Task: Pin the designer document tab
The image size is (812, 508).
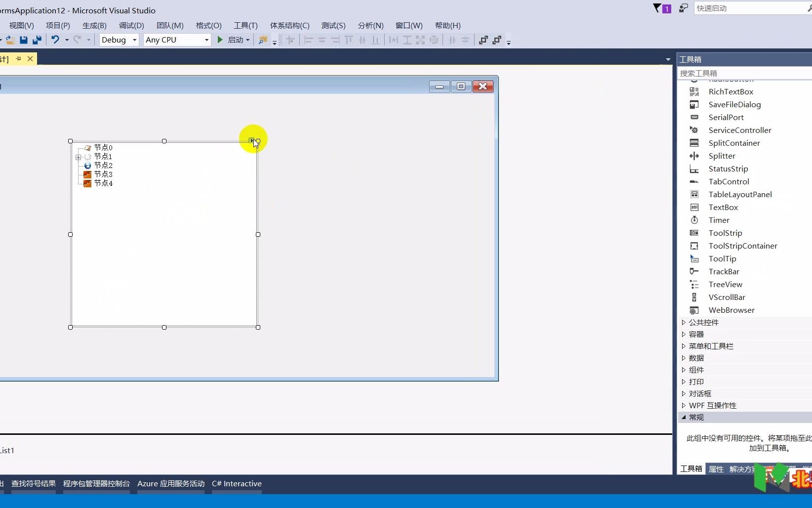Action: pos(19,59)
